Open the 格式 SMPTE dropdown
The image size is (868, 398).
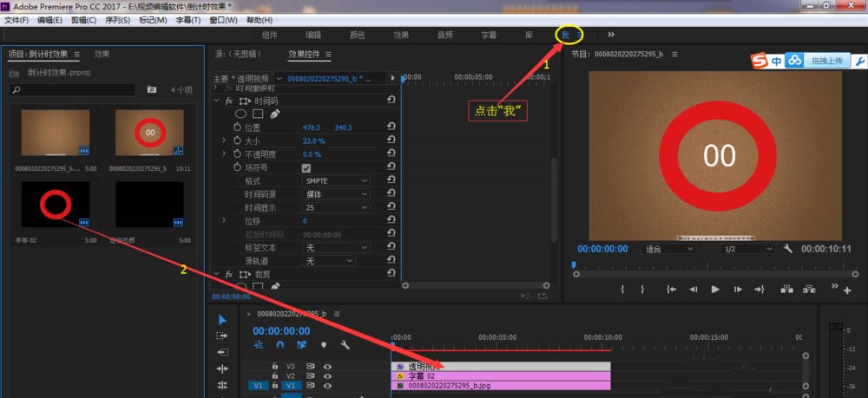click(x=336, y=181)
